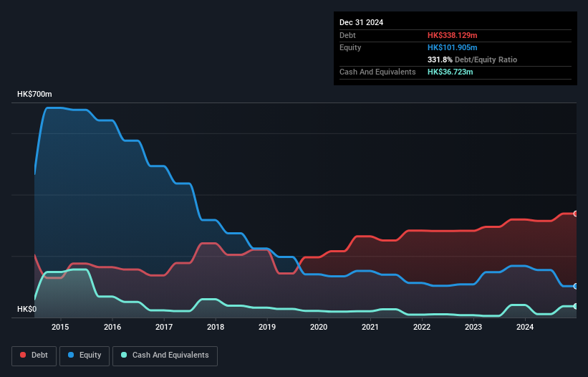Click the 2024 x-axis label
Image resolution: width=588 pixels, height=377 pixels.
[x=525, y=327]
